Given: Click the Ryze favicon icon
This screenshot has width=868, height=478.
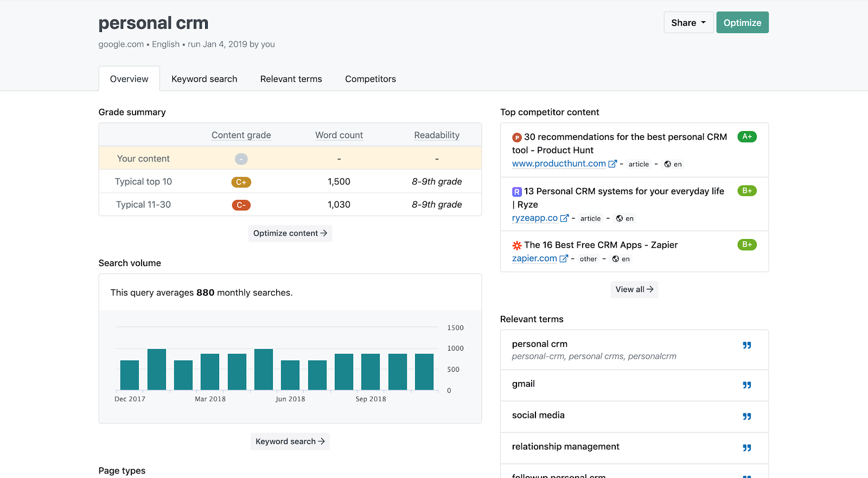Looking at the screenshot, I should click(x=517, y=192).
